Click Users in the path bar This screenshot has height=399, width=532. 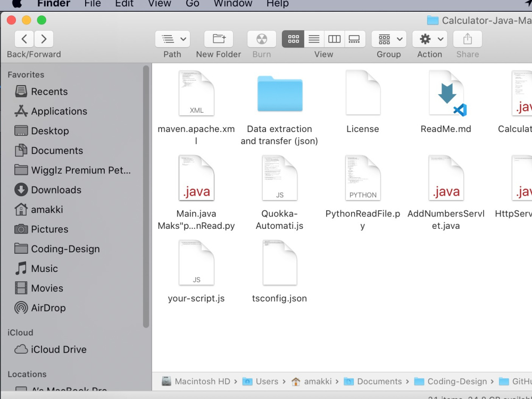(x=260, y=381)
